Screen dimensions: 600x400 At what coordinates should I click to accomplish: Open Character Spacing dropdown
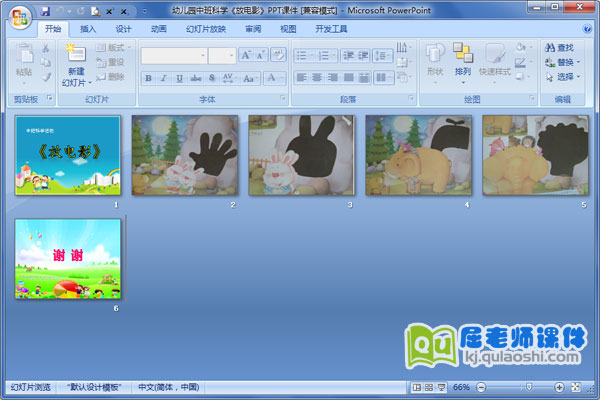[x=230, y=78]
